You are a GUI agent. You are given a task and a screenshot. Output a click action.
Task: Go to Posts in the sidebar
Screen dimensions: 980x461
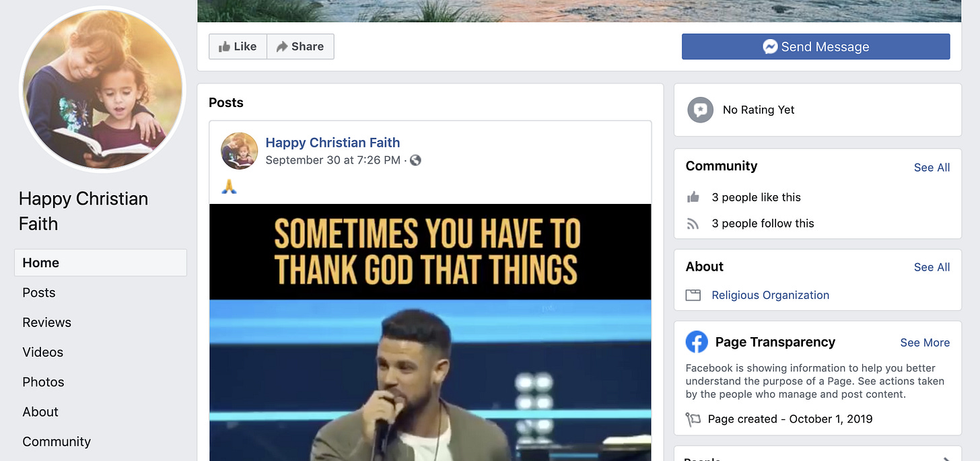(x=39, y=293)
